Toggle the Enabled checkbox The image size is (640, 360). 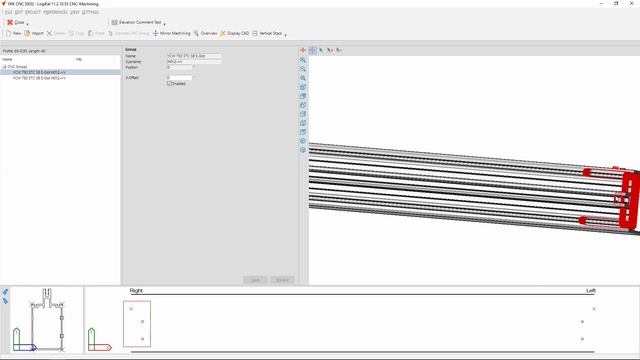point(169,84)
